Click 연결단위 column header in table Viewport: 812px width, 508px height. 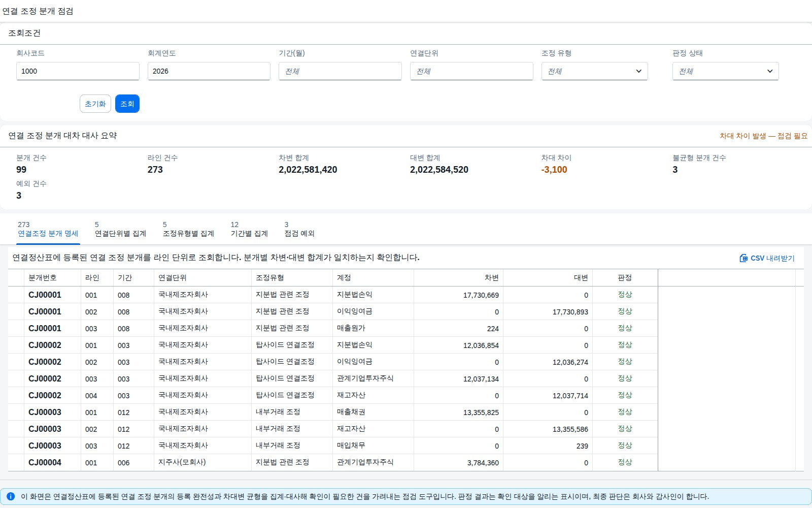click(x=203, y=278)
